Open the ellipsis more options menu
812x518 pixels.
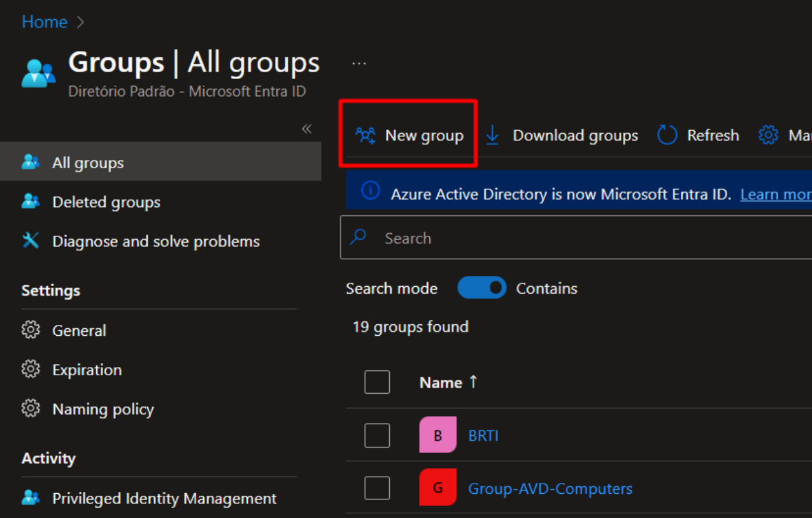click(359, 64)
